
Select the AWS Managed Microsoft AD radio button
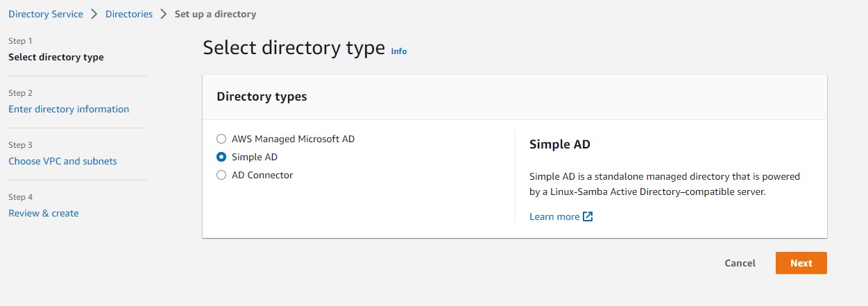(x=221, y=139)
